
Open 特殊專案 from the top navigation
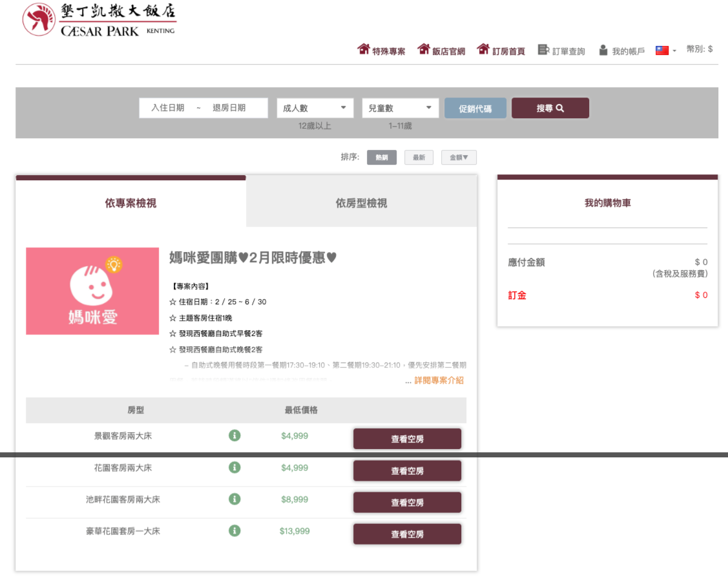click(x=382, y=50)
